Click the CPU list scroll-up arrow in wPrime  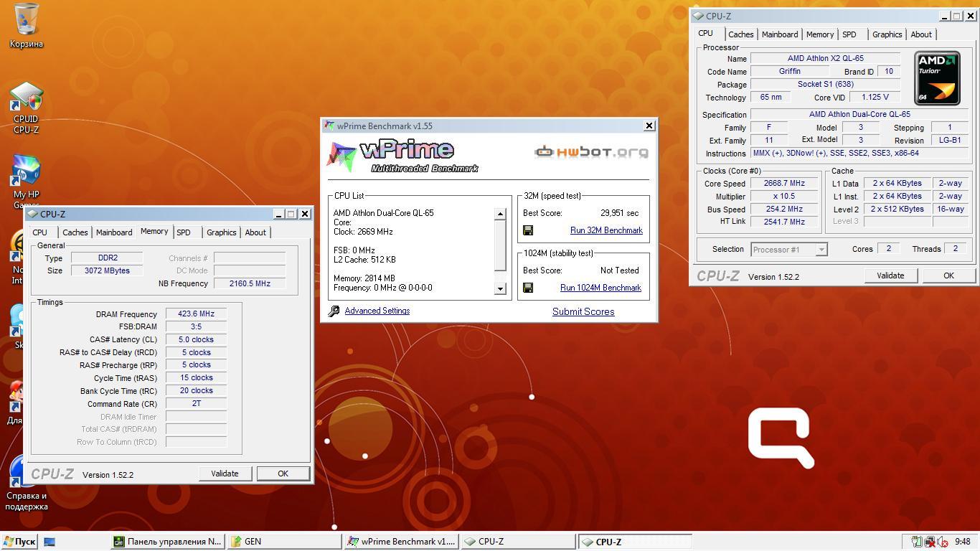click(x=501, y=214)
